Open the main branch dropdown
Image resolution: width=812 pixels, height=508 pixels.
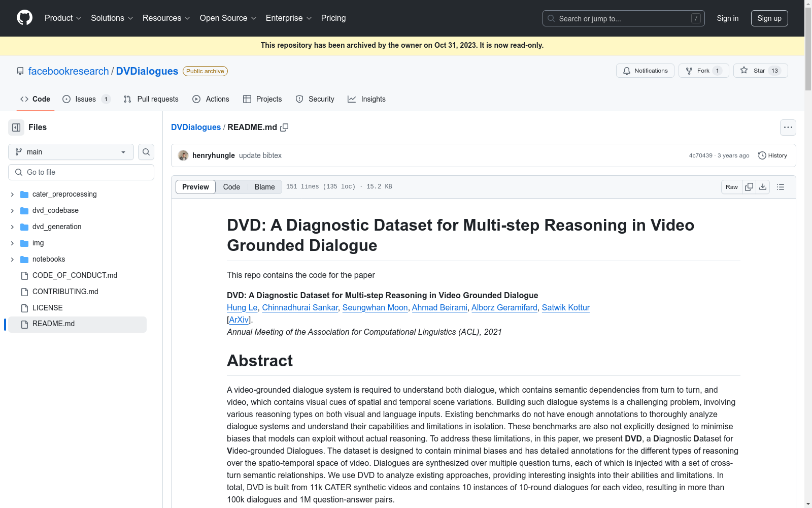click(x=71, y=152)
